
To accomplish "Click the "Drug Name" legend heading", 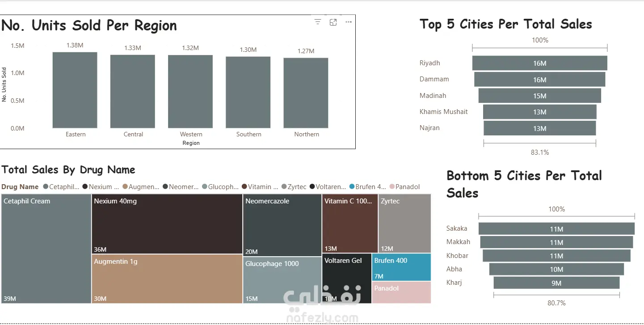I will pos(20,187).
